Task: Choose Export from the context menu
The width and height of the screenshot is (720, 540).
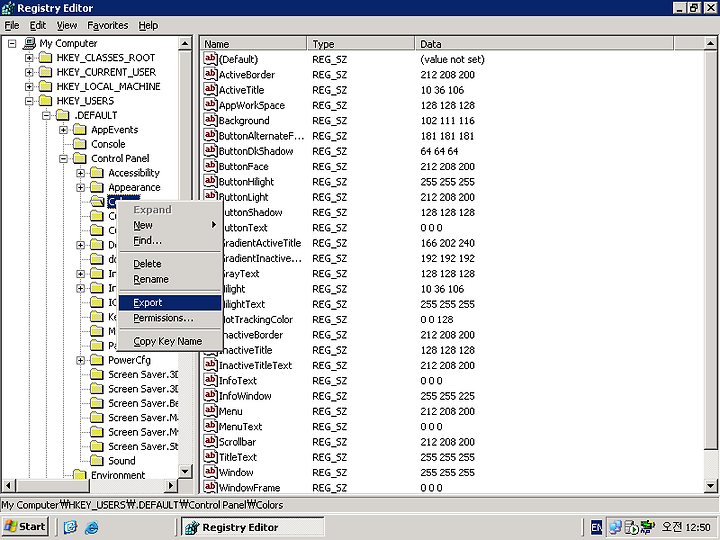Action: pos(170,303)
